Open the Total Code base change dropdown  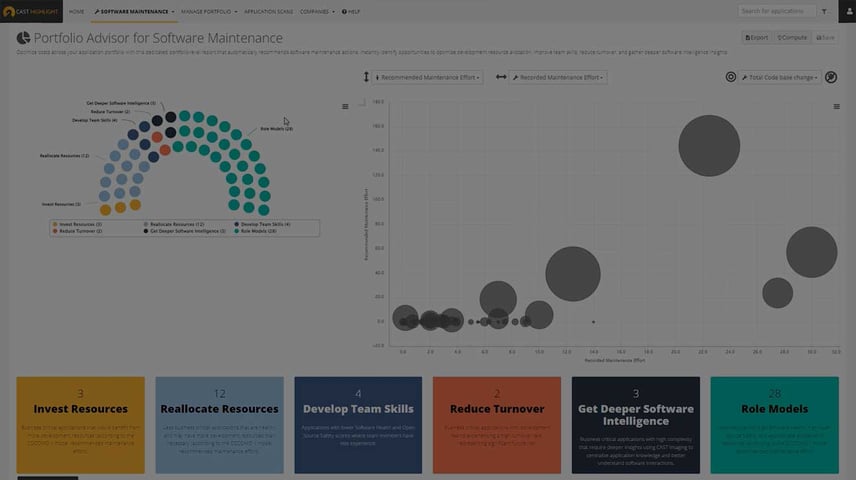click(x=780, y=78)
